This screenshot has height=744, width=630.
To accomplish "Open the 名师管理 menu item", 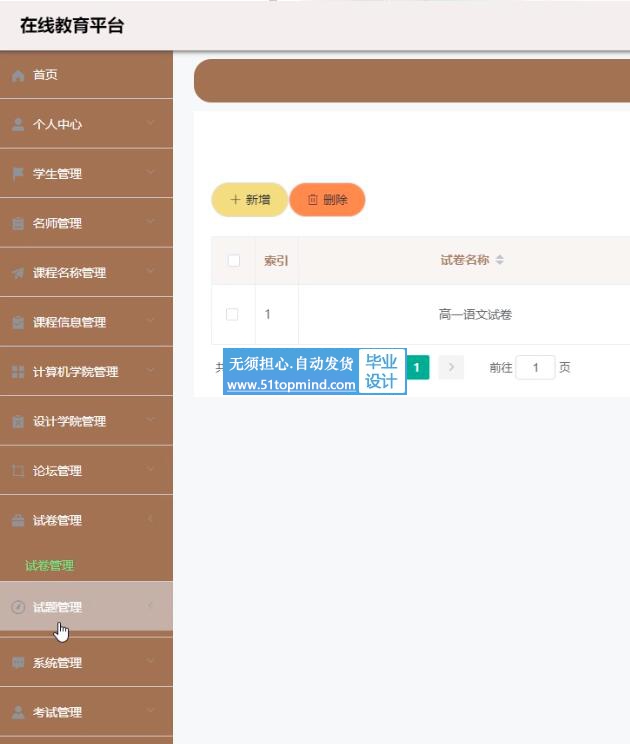I will tap(86, 223).
